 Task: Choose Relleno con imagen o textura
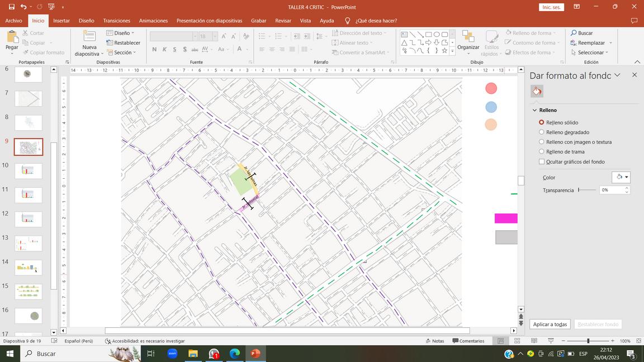[541, 142]
